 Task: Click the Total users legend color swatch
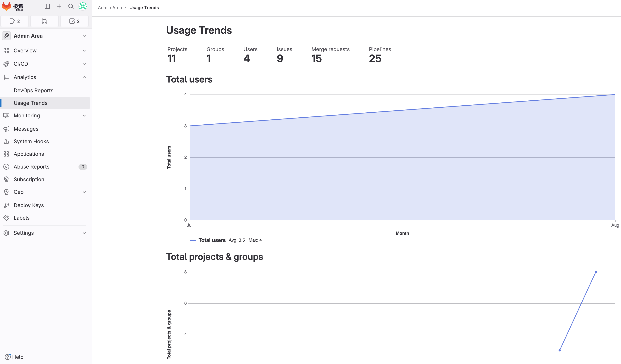192,240
